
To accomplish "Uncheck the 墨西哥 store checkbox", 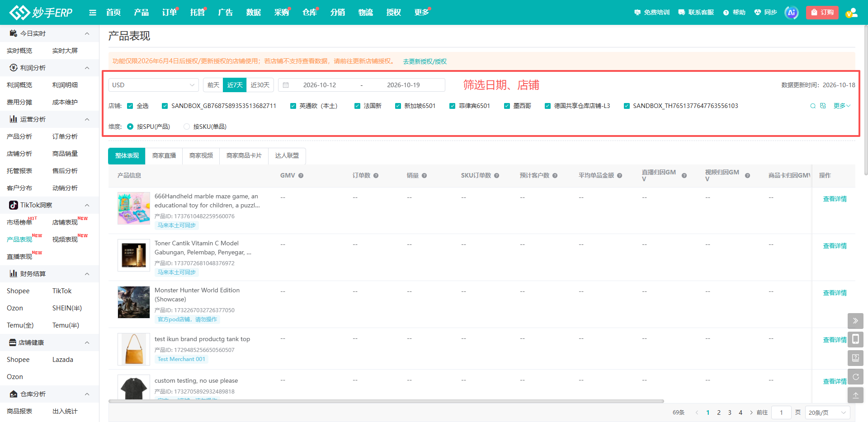I will (x=507, y=106).
